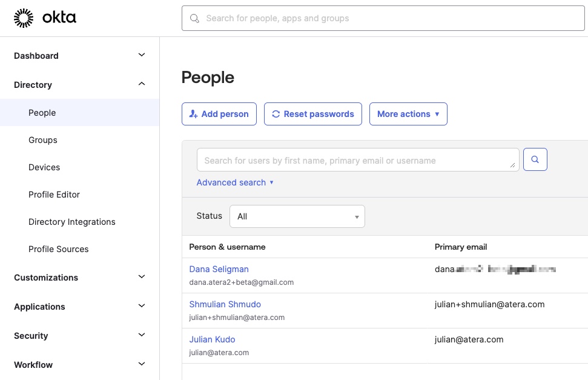Open Dana Seligman's profile link
Screen dimensions: 588x380
pos(219,269)
